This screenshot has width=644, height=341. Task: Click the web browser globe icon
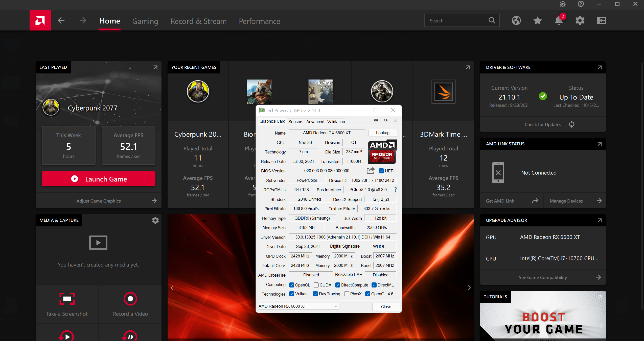point(516,21)
